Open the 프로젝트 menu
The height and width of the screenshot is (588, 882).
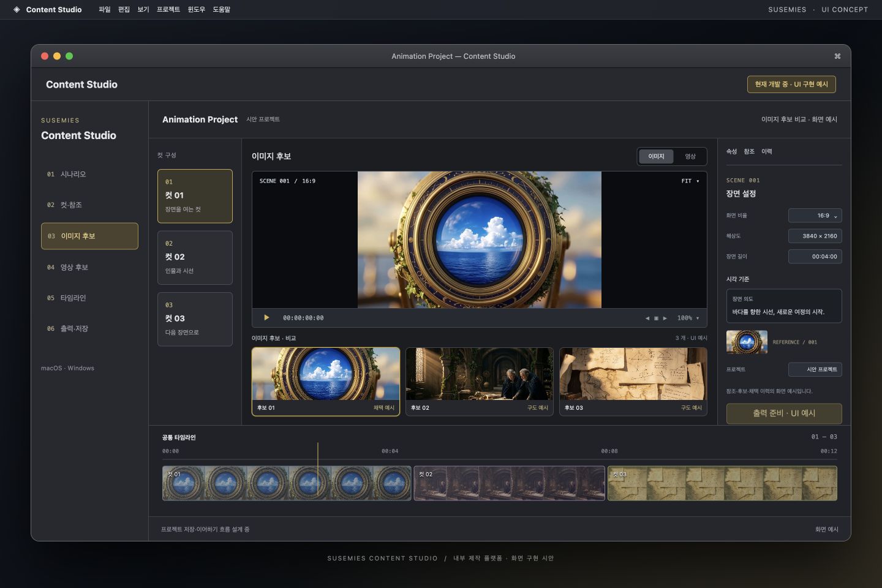[168, 10]
